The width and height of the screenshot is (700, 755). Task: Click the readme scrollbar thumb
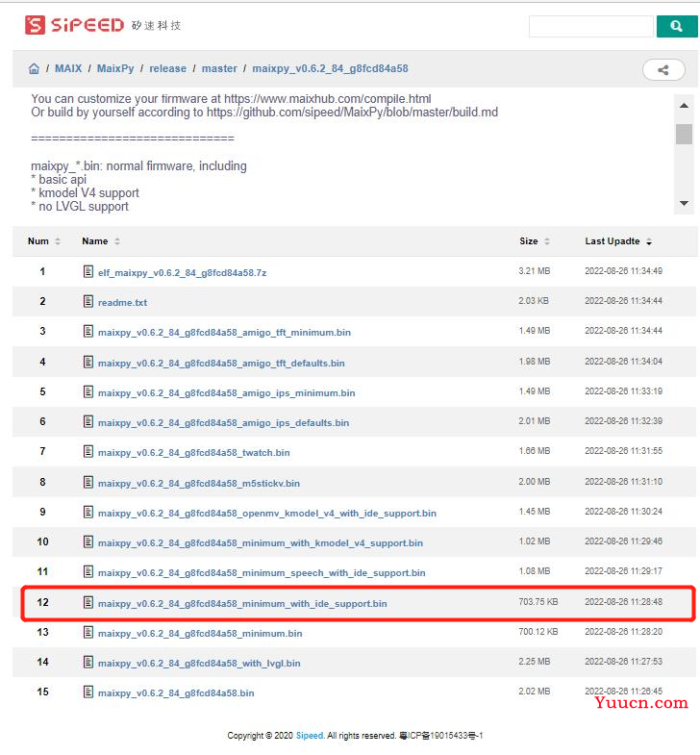tap(684, 134)
